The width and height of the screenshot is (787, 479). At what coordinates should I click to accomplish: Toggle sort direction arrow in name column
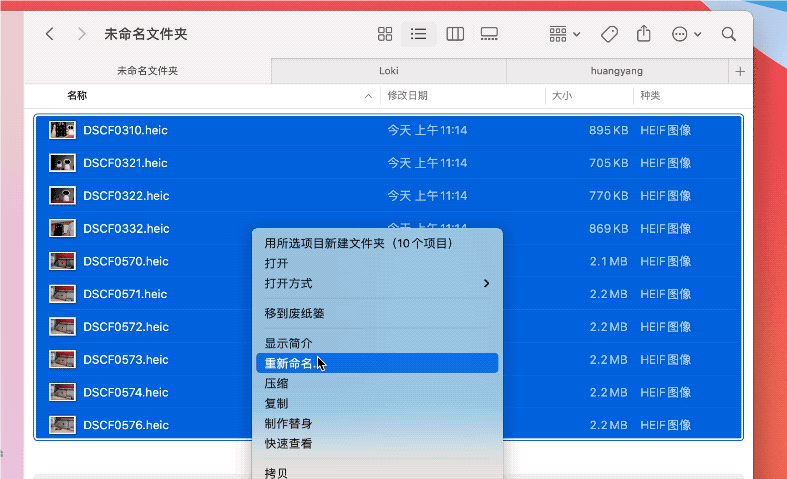368,96
